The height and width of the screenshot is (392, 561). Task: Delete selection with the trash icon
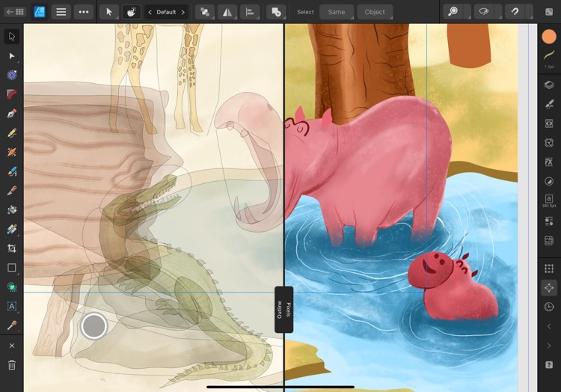[12, 365]
